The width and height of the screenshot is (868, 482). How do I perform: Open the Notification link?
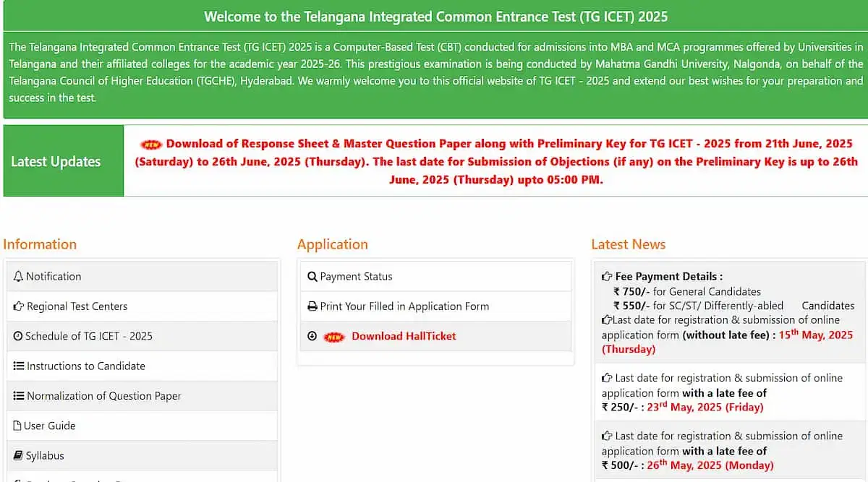[x=54, y=276]
